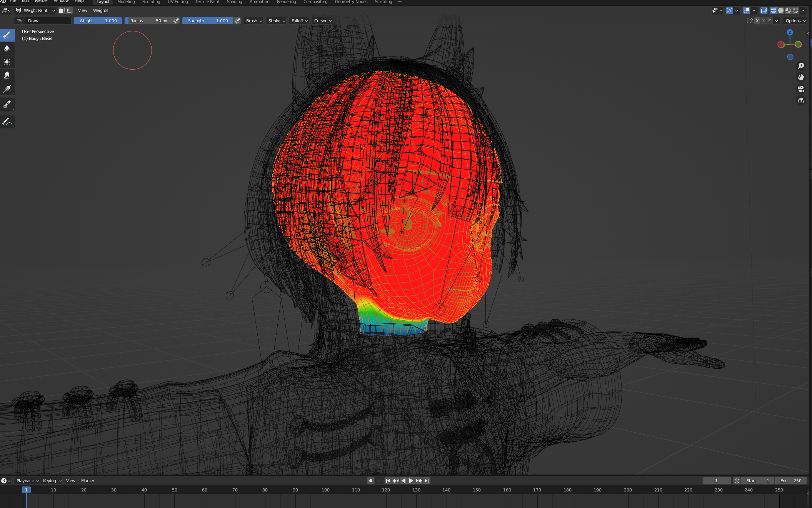Select the Blur tool in toolbar

[7, 48]
